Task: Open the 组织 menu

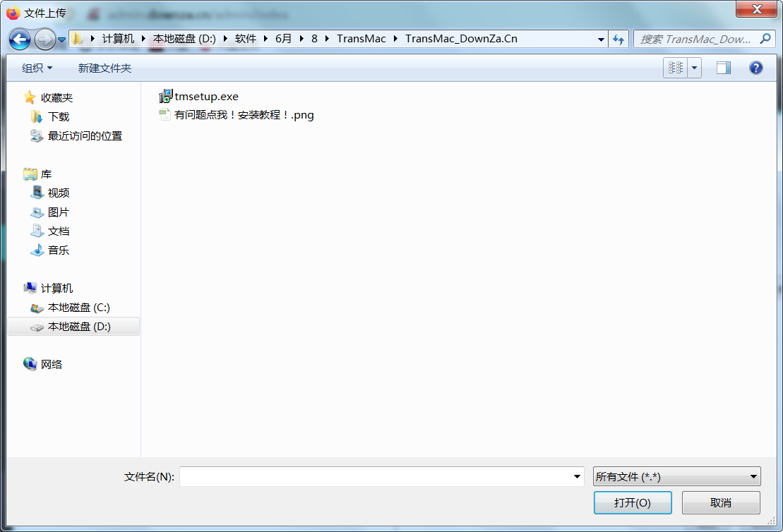Action: (x=37, y=68)
